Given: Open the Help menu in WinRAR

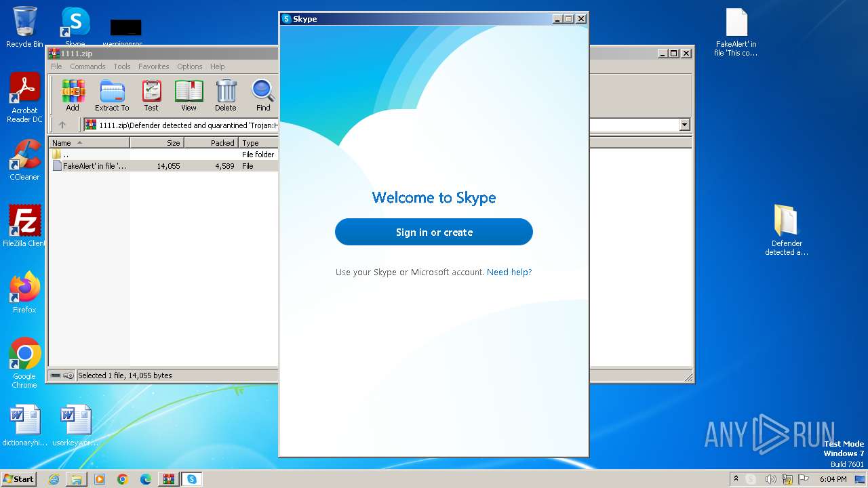Looking at the screenshot, I should [x=218, y=66].
